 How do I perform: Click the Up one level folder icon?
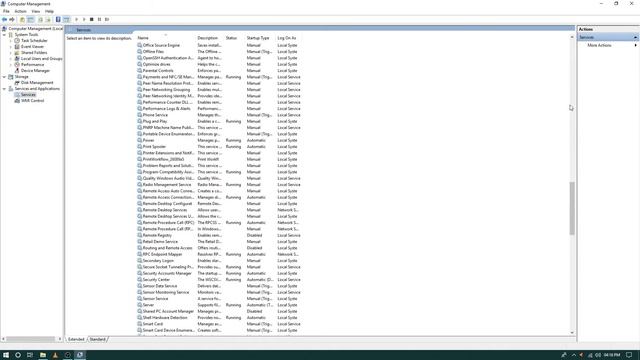point(22,20)
